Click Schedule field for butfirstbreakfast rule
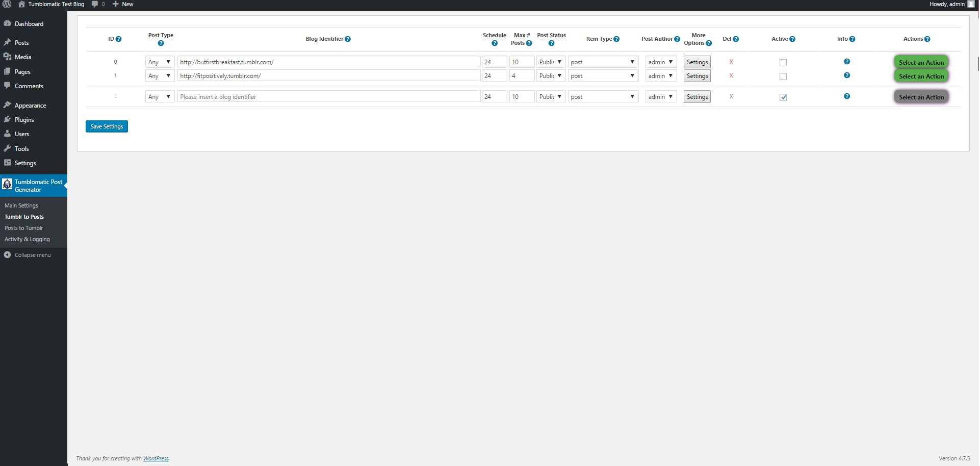980x466 pixels. tap(494, 62)
